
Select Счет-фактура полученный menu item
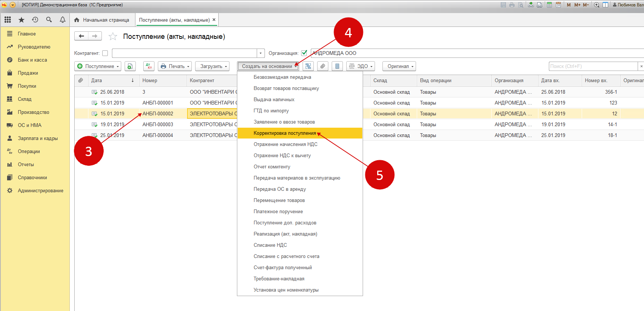coord(300,268)
